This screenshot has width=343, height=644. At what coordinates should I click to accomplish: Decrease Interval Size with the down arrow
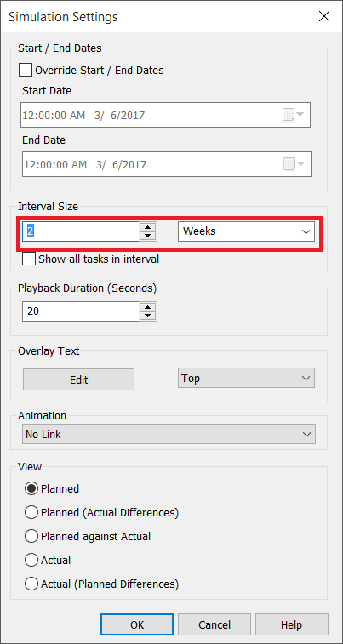coord(148,236)
